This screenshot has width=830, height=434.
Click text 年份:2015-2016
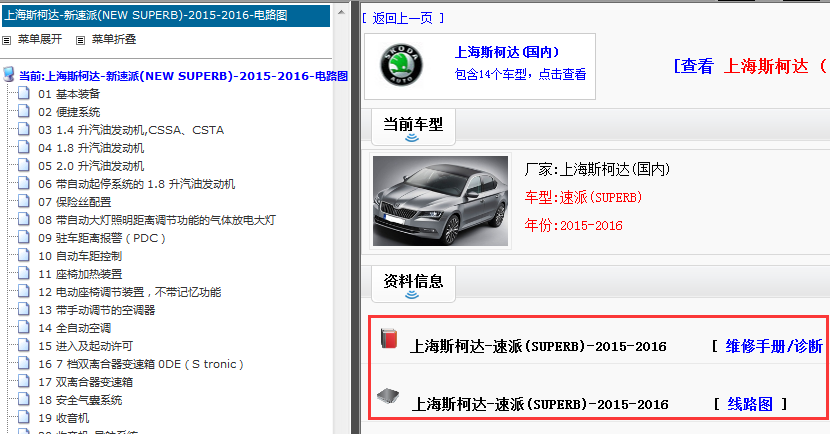(x=573, y=225)
